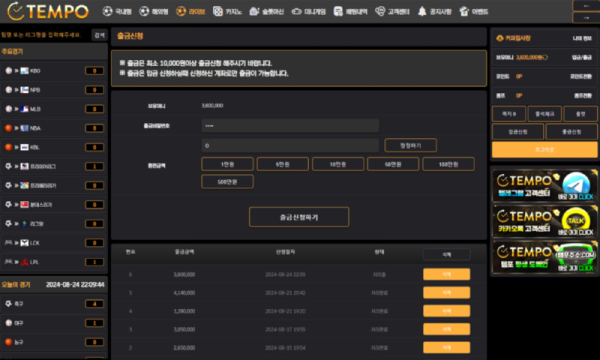Open the Telegram customer center banner

[545, 186]
